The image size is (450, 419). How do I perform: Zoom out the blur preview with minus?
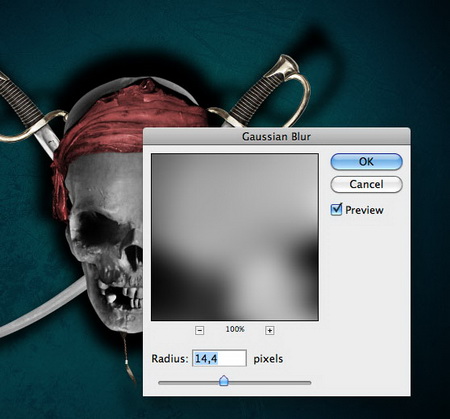coord(199,330)
